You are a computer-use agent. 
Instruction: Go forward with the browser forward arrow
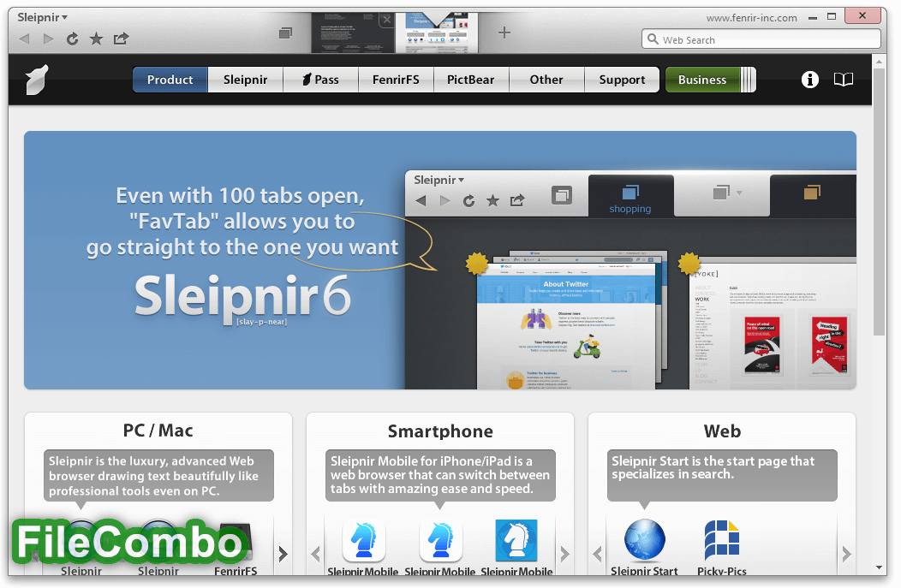coord(48,39)
